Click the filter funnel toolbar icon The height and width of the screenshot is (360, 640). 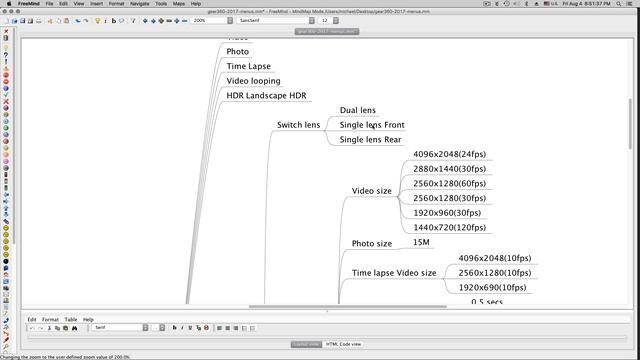(x=133, y=20)
